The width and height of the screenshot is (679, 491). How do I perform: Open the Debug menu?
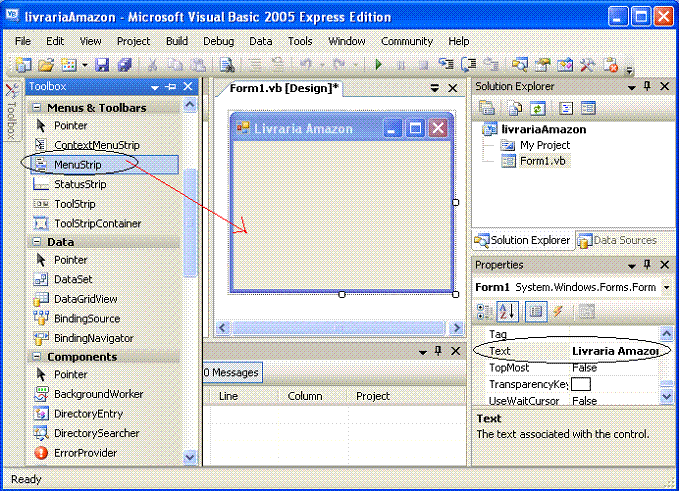(x=218, y=41)
